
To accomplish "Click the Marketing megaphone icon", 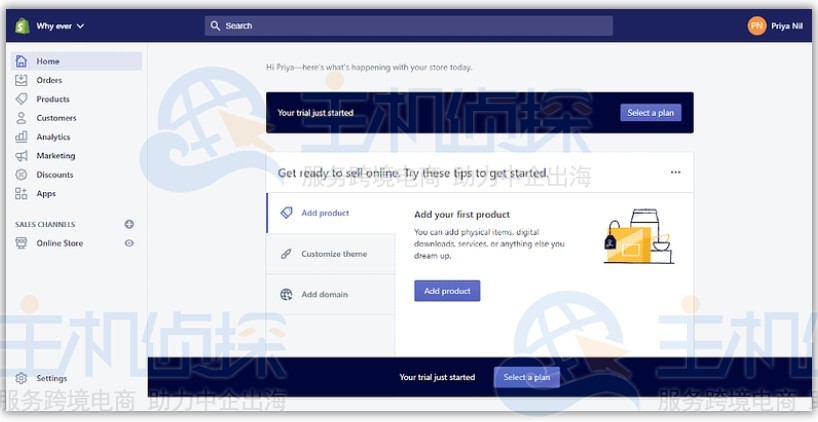I will [21, 155].
